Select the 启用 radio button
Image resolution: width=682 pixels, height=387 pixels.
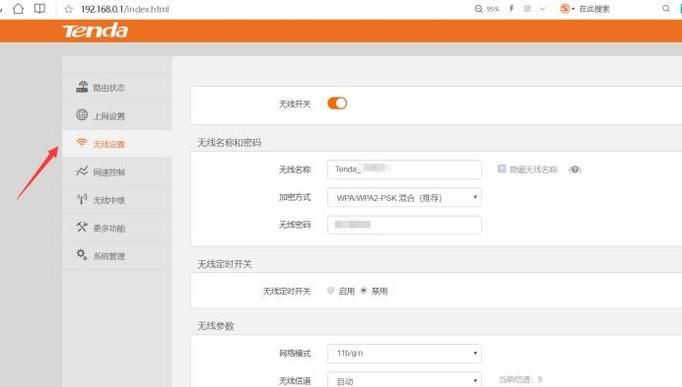331,290
